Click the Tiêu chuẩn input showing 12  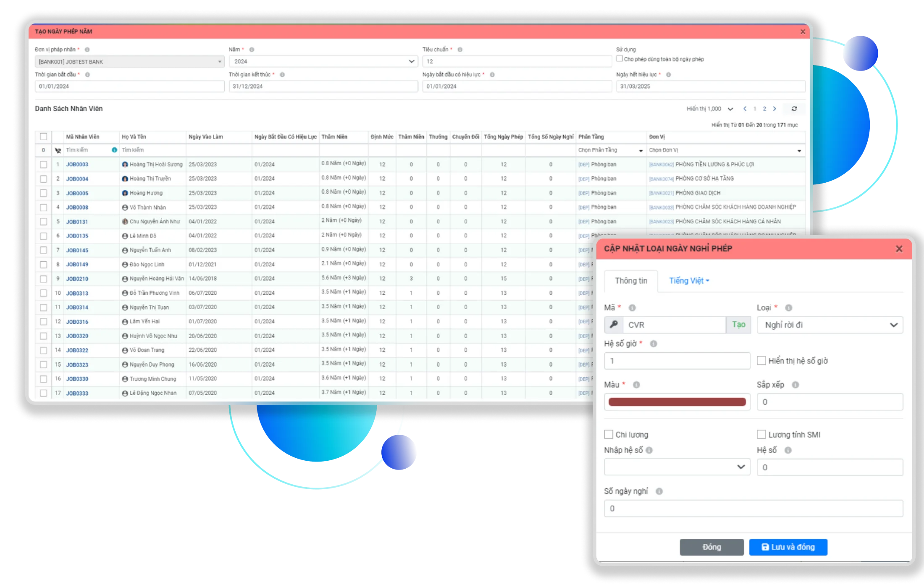[x=517, y=62]
